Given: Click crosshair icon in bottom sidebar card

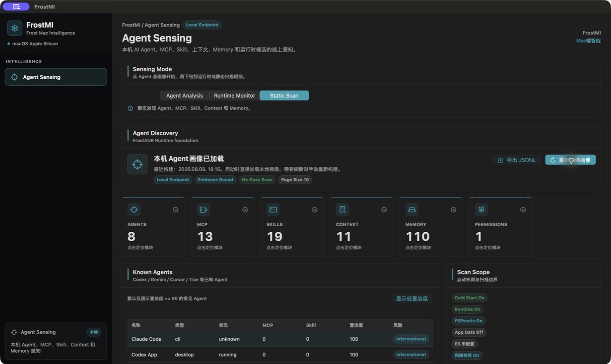Looking at the screenshot, I should 14,332.
